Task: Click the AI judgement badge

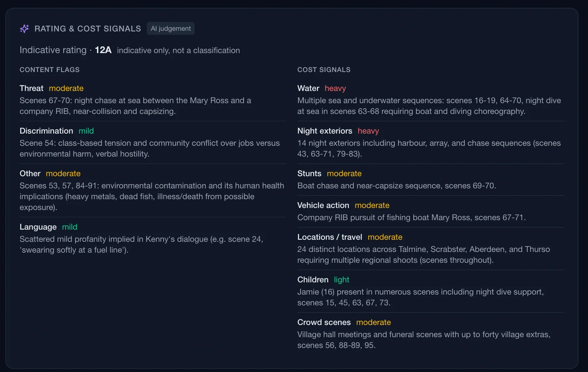Action: [x=171, y=28]
